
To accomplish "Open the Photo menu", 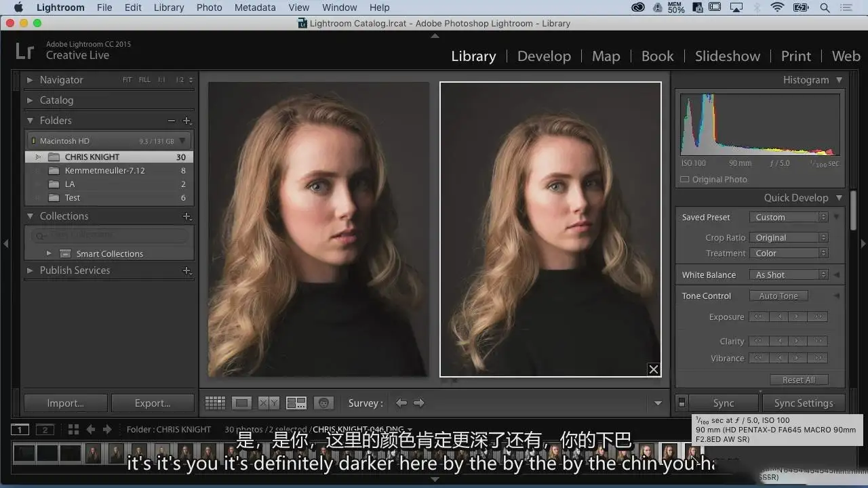I will [209, 7].
